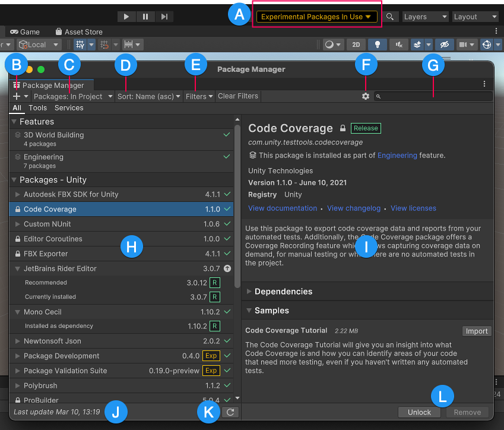Viewport: 504px width, 430px height.
Task: Open the View changelog link
Action: (x=354, y=208)
